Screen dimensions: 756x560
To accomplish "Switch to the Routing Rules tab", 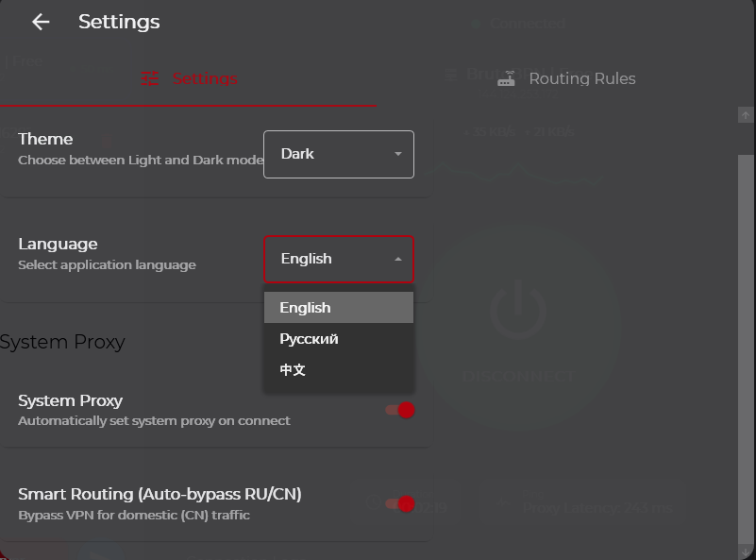I will tap(566, 78).
